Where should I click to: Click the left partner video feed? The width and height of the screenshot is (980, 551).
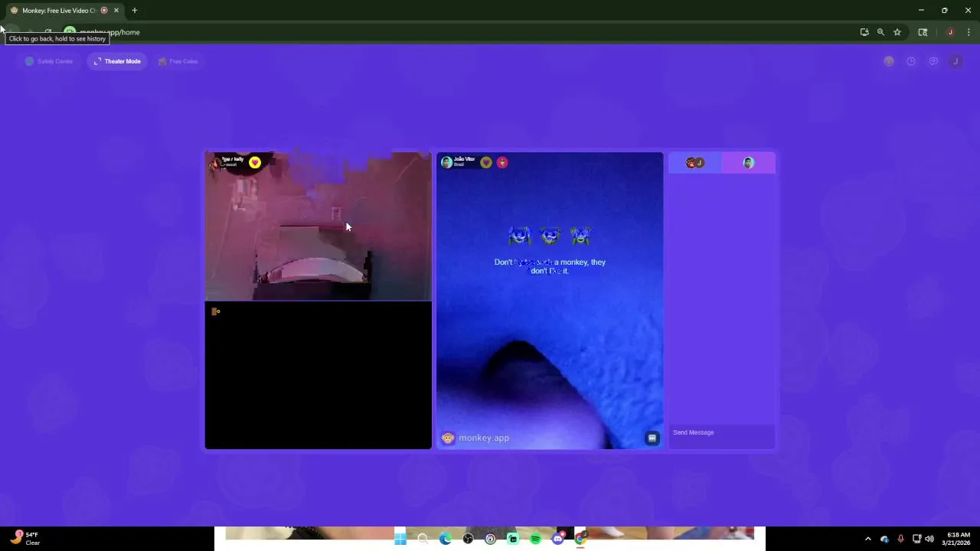[318, 227]
